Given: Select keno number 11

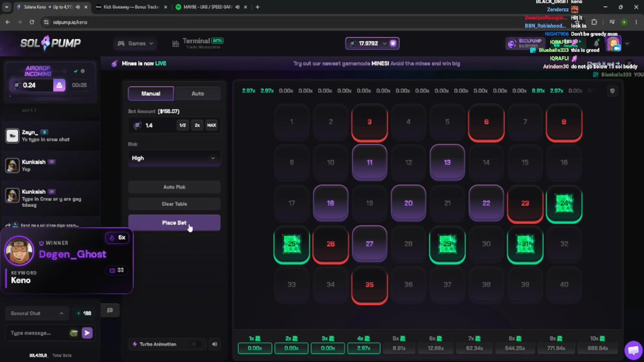Looking at the screenshot, I should click(370, 162).
